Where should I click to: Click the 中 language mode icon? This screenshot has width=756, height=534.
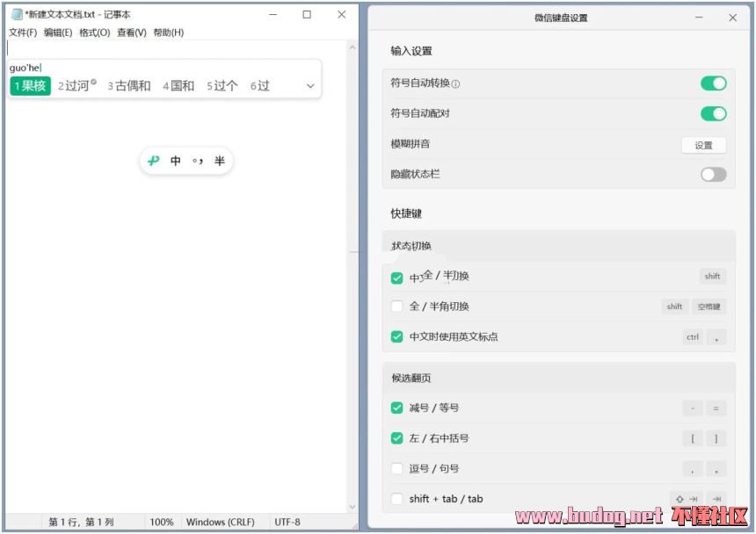[x=176, y=161]
